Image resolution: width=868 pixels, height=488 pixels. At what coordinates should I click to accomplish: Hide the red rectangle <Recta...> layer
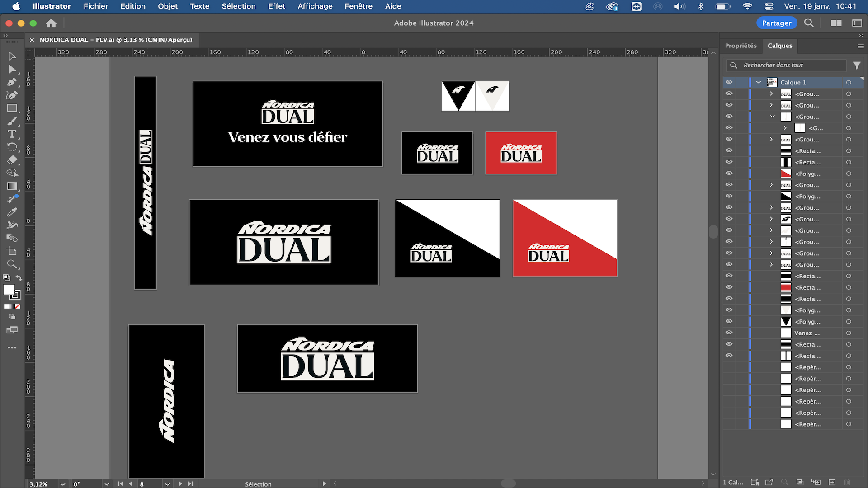[729, 287]
